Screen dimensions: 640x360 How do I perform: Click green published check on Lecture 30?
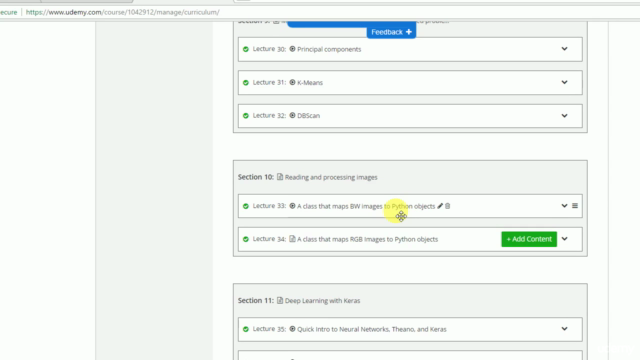[x=246, y=49]
